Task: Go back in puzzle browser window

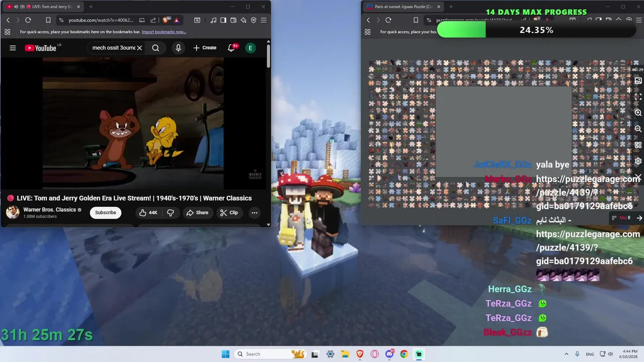Action: click(x=368, y=20)
